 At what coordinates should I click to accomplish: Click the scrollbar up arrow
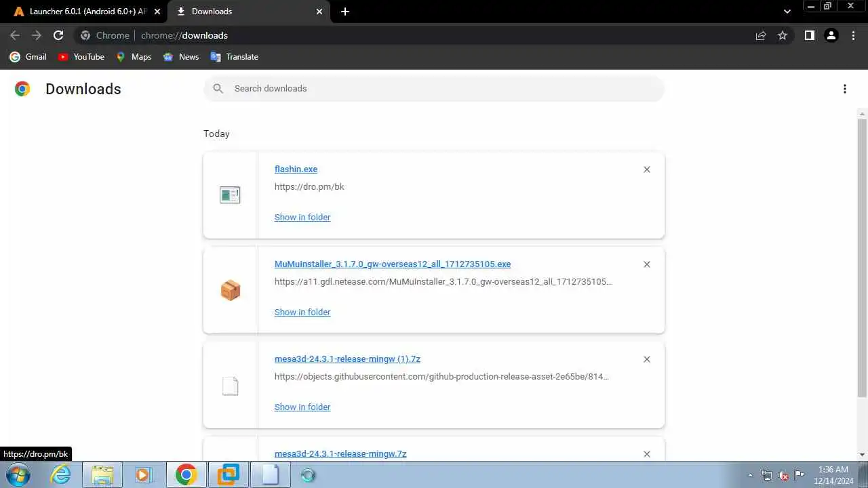tap(862, 113)
